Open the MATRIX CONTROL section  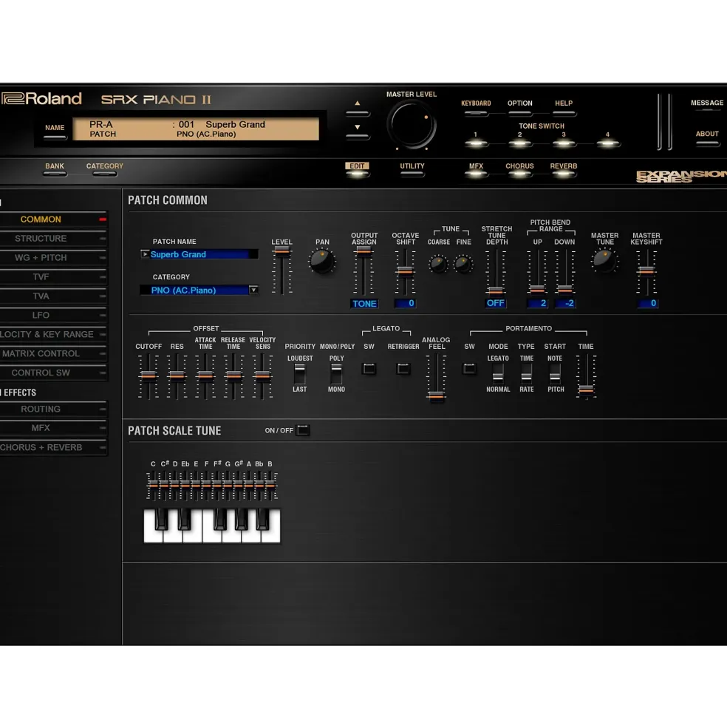pos(53,353)
